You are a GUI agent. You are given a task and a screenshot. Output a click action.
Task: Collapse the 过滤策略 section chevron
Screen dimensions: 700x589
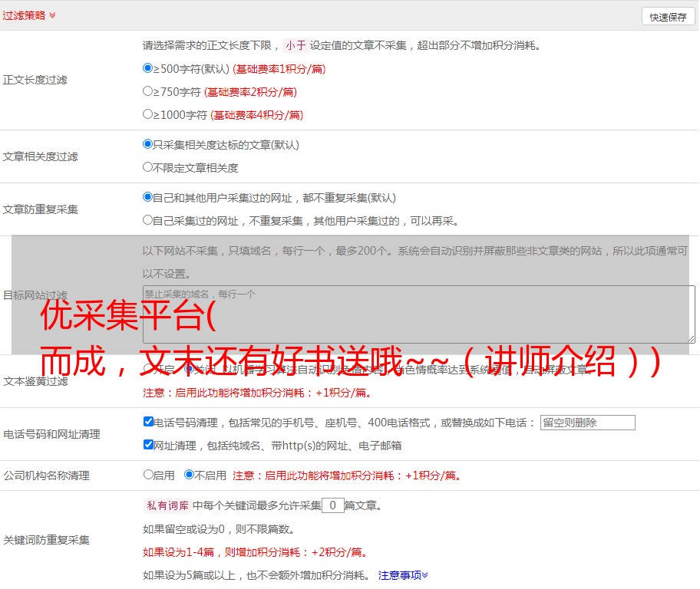click(x=52, y=15)
